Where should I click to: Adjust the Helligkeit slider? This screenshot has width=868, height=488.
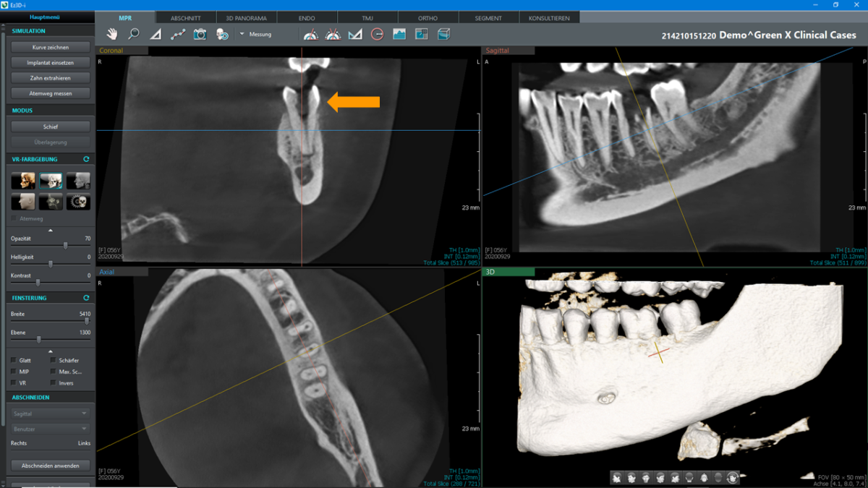[51, 264]
